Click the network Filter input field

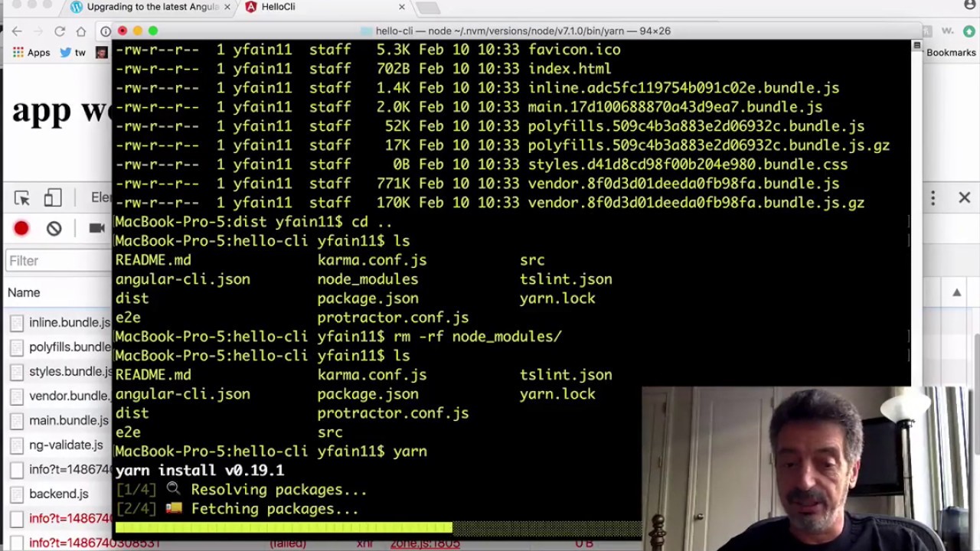point(58,261)
